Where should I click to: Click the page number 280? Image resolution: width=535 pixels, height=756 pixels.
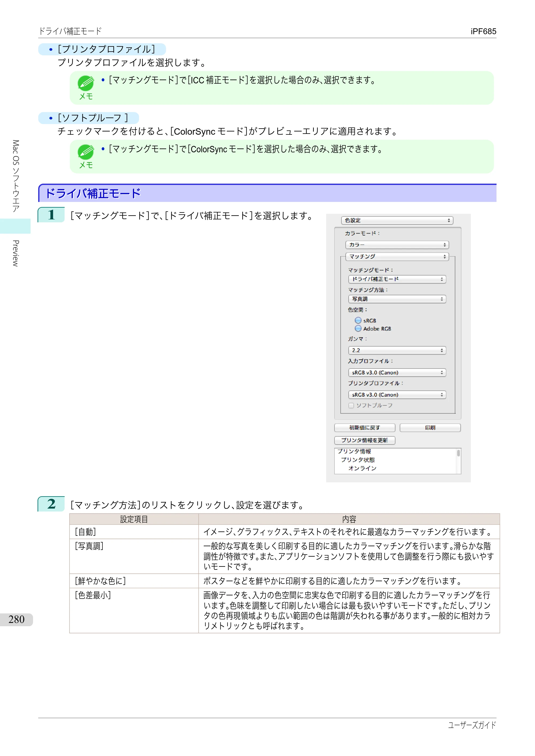click(x=17, y=619)
